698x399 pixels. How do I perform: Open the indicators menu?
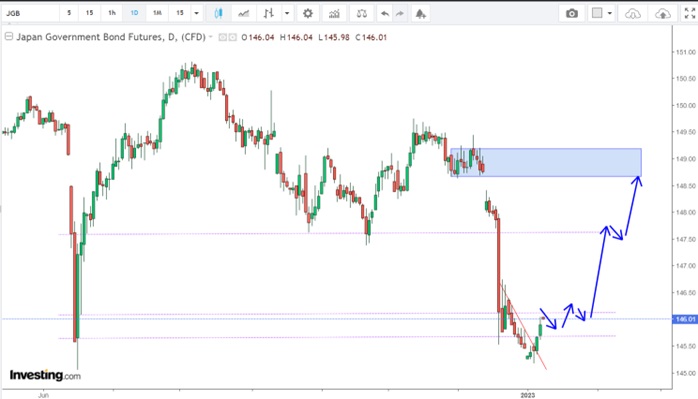click(334, 13)
